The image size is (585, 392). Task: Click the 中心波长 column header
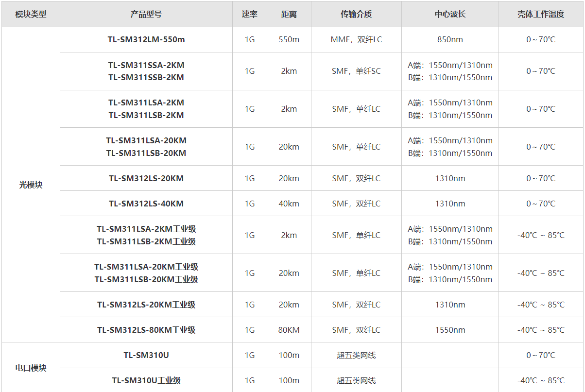coord(450,14)
